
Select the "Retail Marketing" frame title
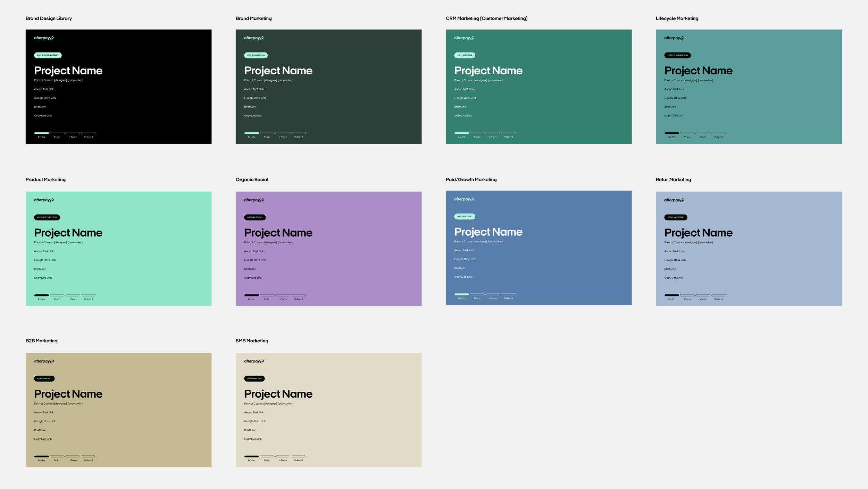[673, 180]
